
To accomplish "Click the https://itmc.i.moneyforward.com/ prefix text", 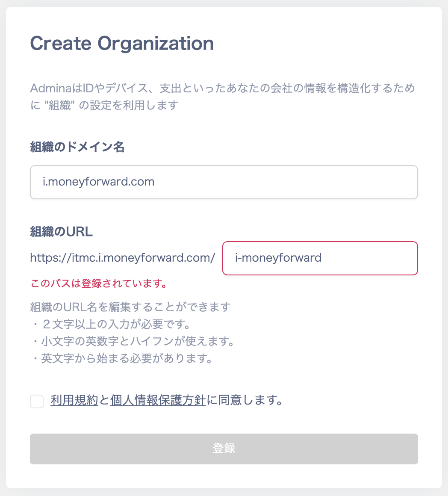I will [122, 258].
